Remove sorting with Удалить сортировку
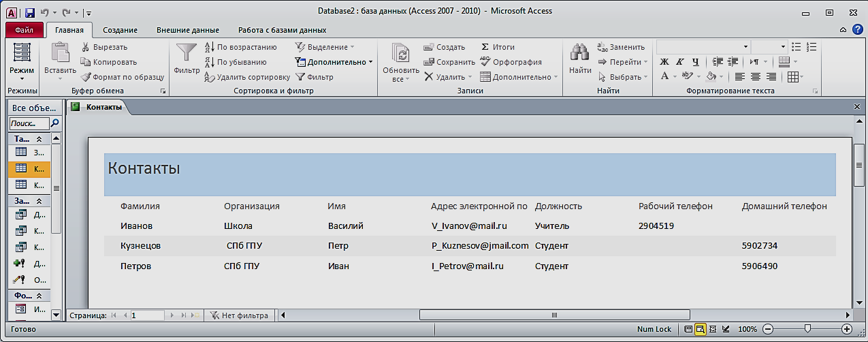 [x=247, y=77]
